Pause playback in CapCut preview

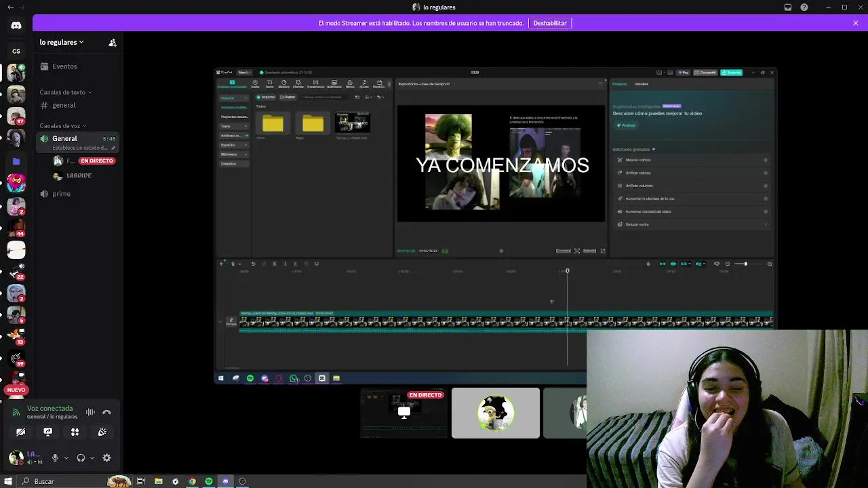point(501,251)
